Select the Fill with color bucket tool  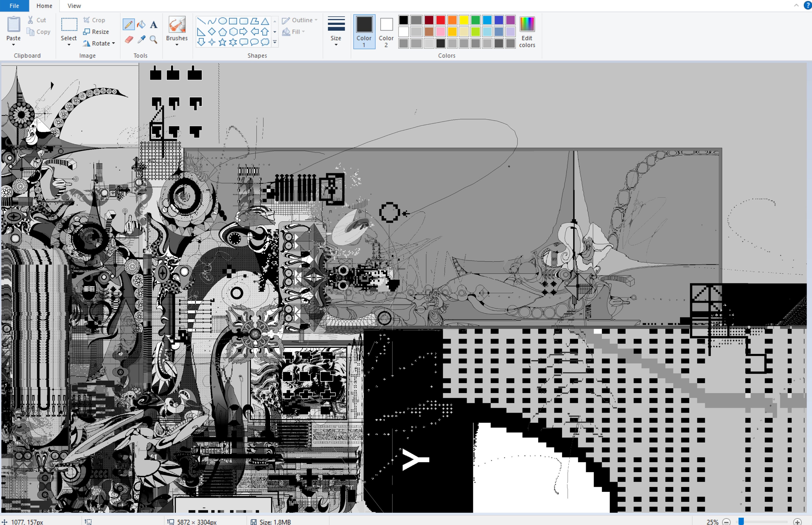[141, 25]
